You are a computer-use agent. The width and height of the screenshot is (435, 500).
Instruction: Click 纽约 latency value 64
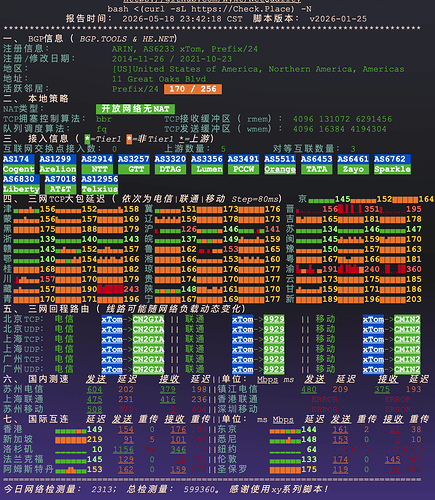click(312, 449)
